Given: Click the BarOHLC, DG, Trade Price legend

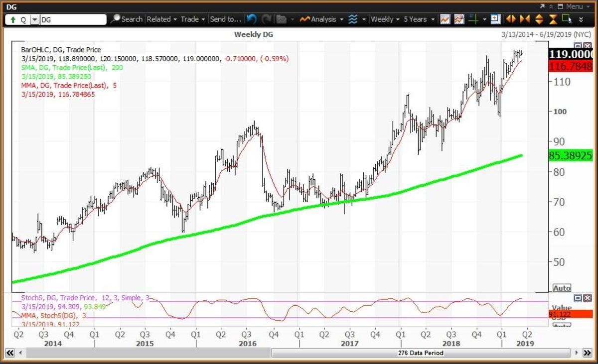Looking at the screenshot, I should [x=61, y=50].
